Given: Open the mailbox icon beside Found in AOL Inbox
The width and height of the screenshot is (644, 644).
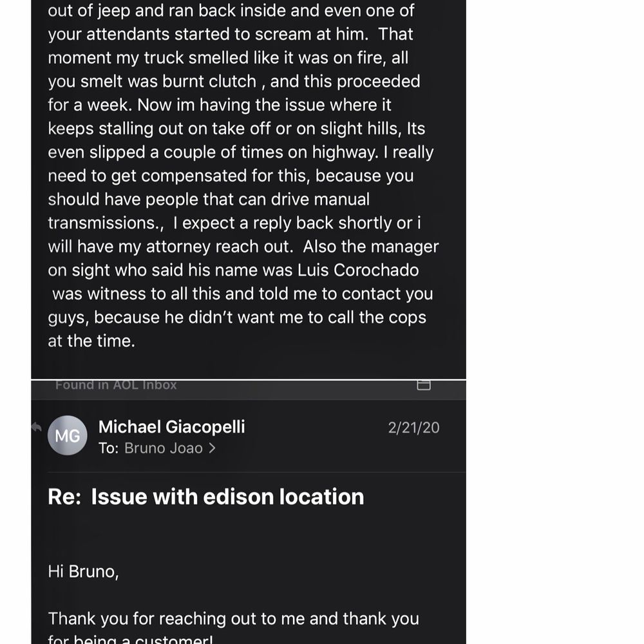Looking at the screenshot, I should tap(424, 385).
